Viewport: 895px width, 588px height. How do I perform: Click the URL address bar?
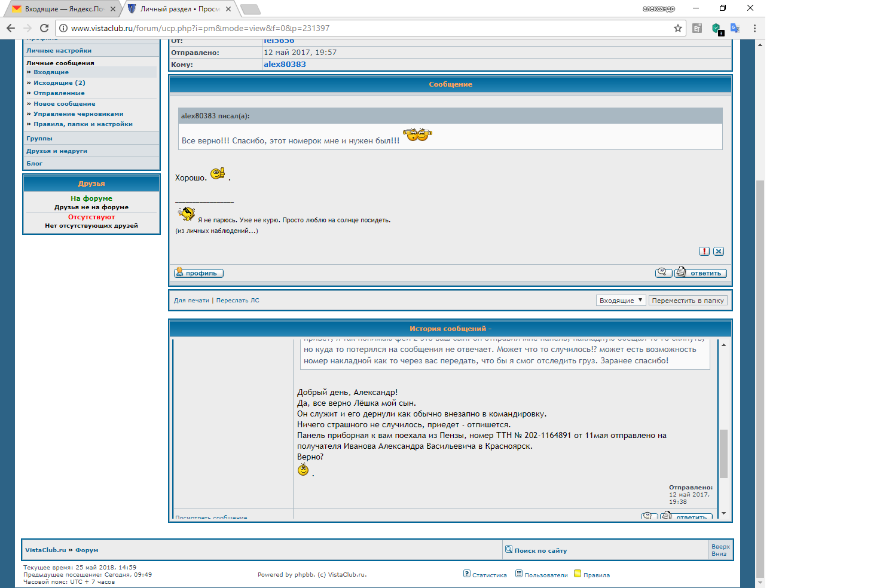pos(359,28)
